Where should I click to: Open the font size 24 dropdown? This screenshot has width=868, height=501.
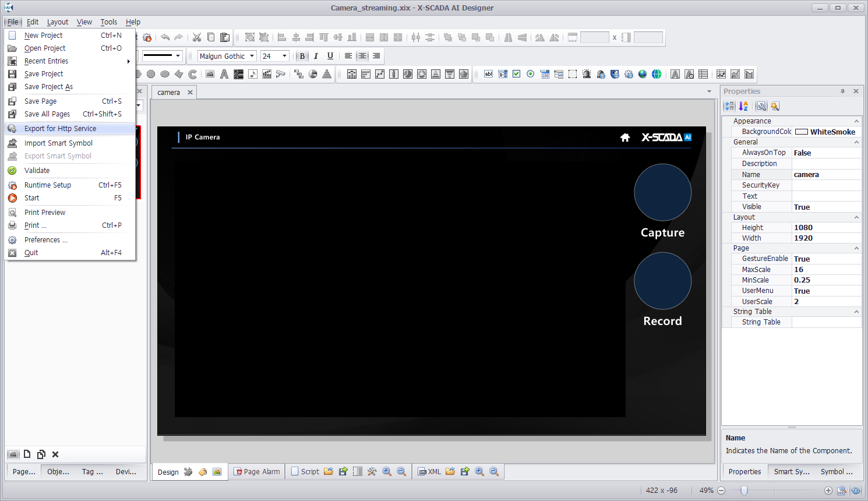[x=284, y=56]
